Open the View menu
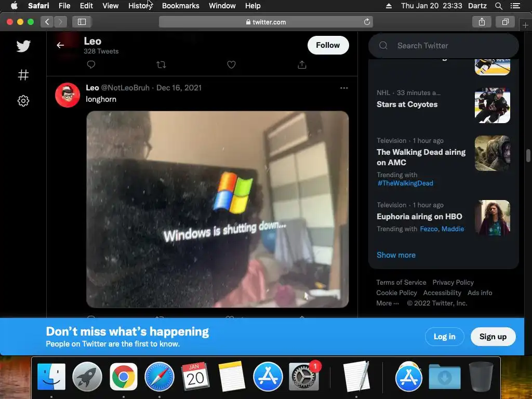Screen dimensions: 532x399 pyautogui.click(x=111, y=6)
